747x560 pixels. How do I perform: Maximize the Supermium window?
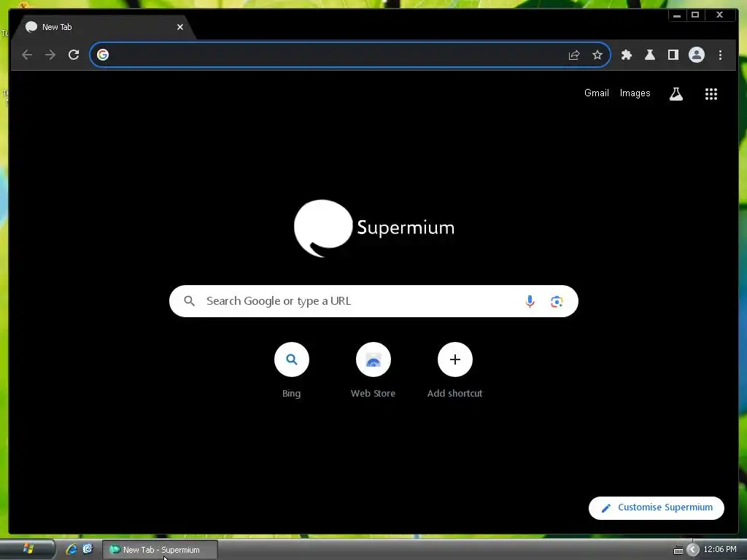pyautogui.click(x=695, y=15)
